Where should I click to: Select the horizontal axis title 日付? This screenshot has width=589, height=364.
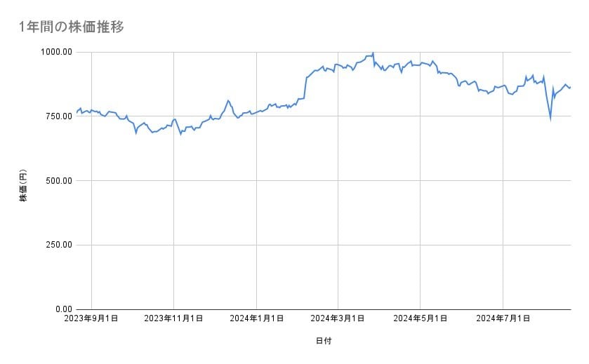[323, 341]
